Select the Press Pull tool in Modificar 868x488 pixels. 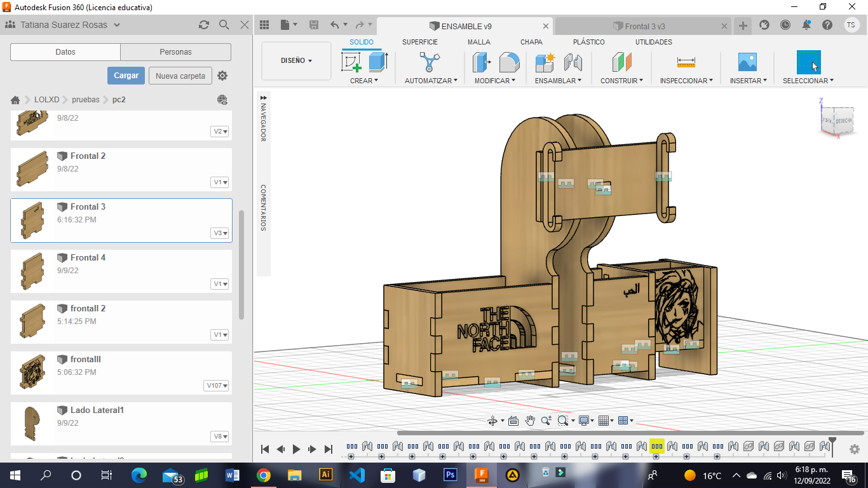pyautogui.click(x=482, y=62)
